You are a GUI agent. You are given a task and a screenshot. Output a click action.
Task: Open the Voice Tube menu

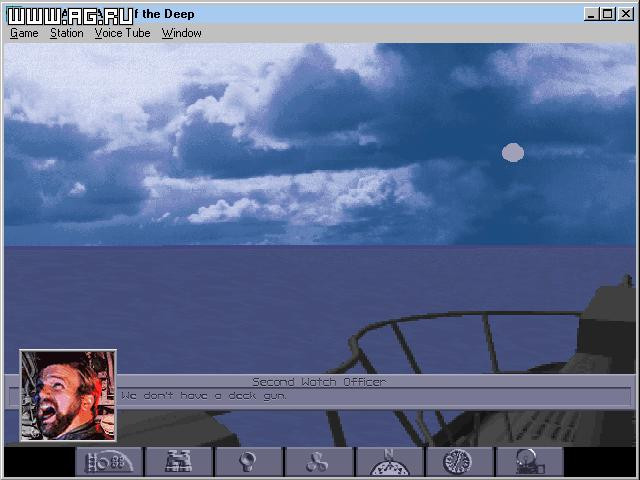click(122, 33)
